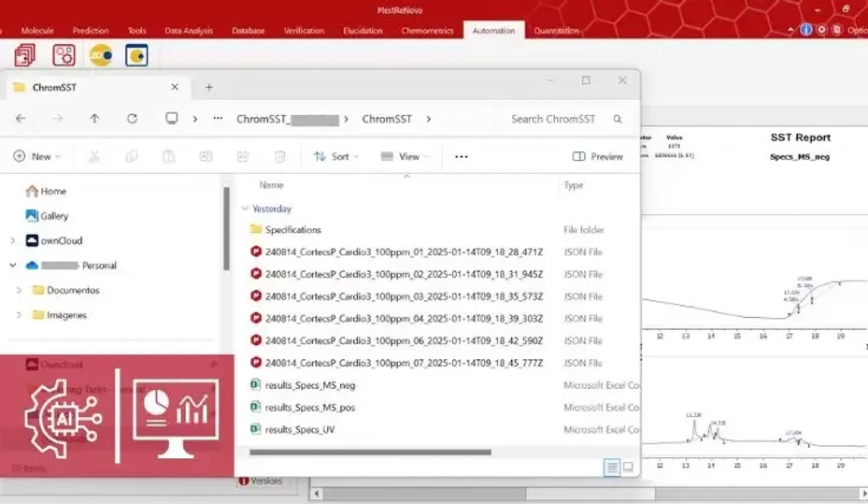Click the ChromSST breadcrumb in address bar
Screen dimensions: 868x504
(x=387, y=119)
